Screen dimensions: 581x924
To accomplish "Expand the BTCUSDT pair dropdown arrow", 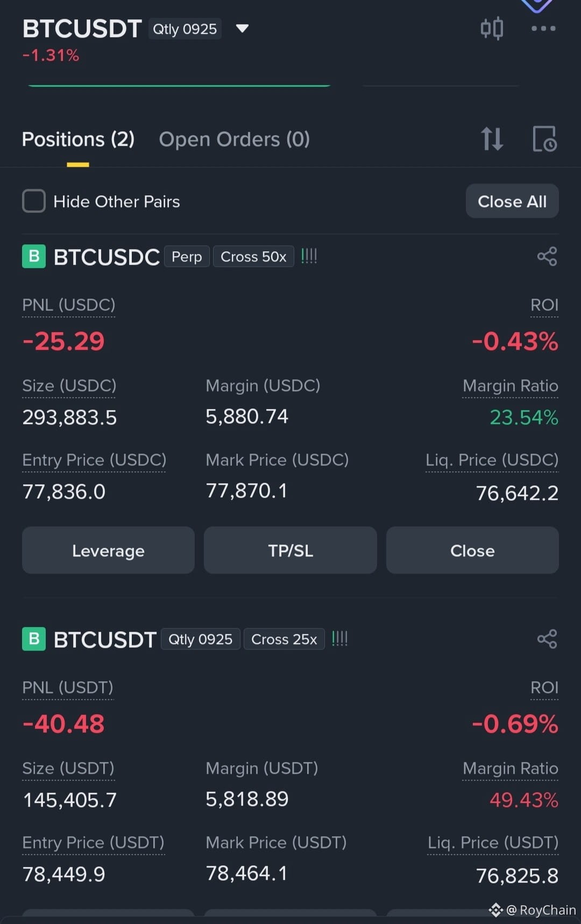I will (242, 29).
